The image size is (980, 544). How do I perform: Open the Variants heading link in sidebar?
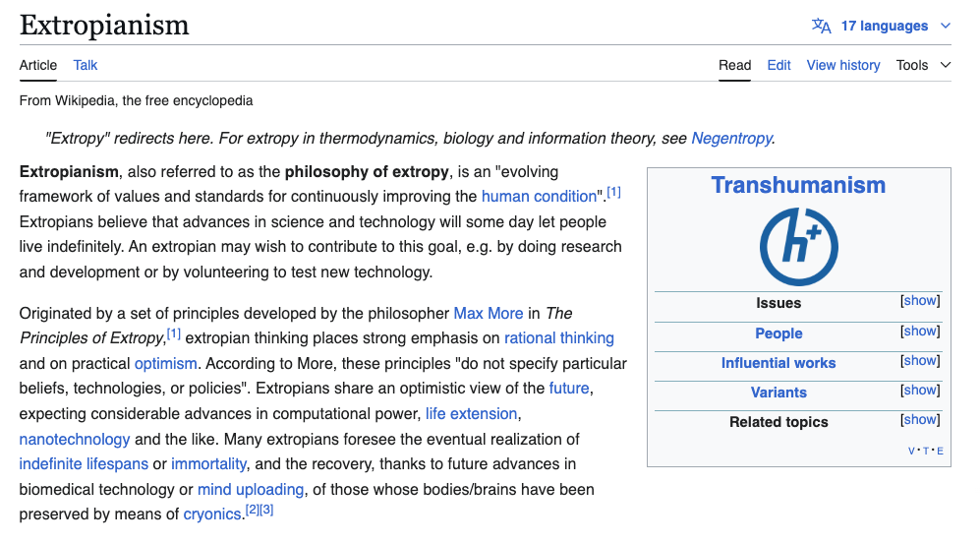(778, 393)
